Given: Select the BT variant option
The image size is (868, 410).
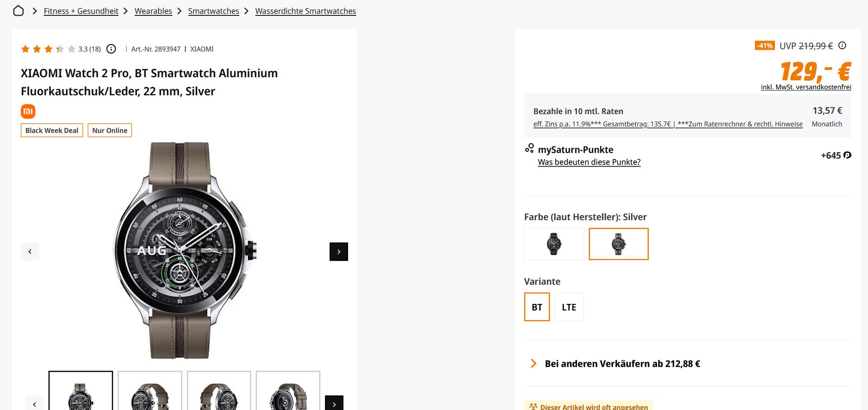Looking at the screenshot, I should tap(537, 307).
